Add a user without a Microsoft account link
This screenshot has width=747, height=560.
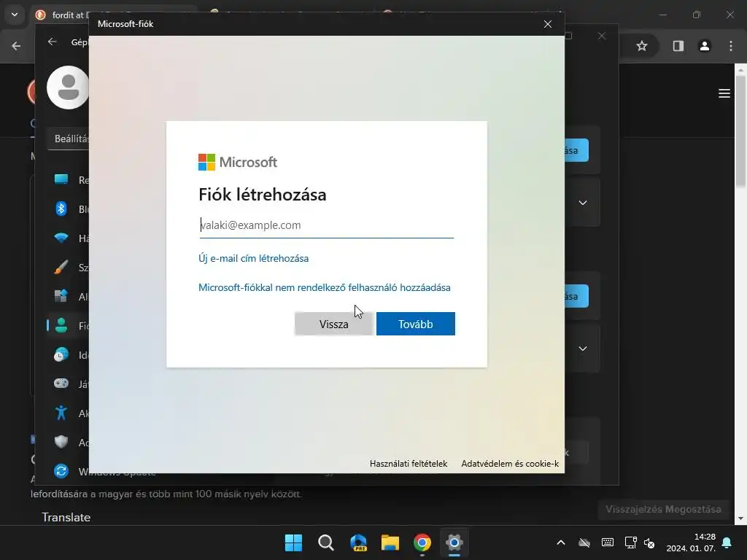point(325,287)
